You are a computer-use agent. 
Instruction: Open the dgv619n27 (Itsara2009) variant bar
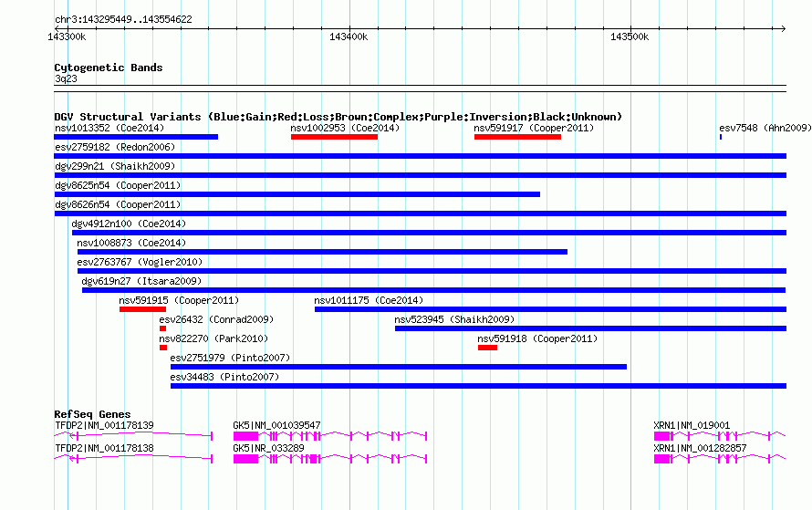click(434, 290)
